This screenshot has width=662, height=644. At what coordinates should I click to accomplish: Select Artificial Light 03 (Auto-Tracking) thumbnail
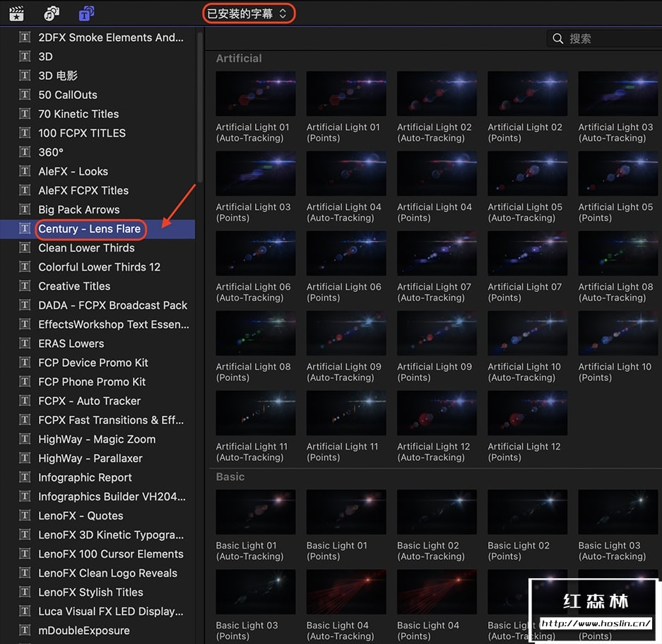[618, 93]
